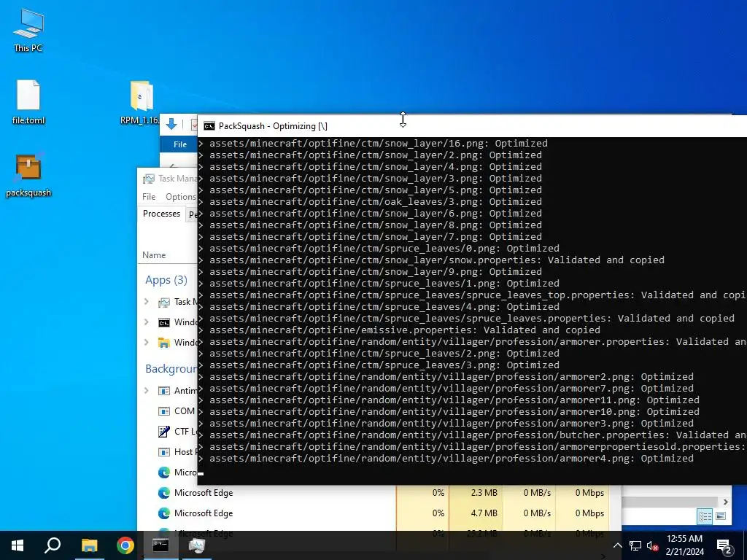Image resolution: width=747 pixels, height=560 pixels.
Task: Open the Options menu in Task Manager
Action: 181,197
